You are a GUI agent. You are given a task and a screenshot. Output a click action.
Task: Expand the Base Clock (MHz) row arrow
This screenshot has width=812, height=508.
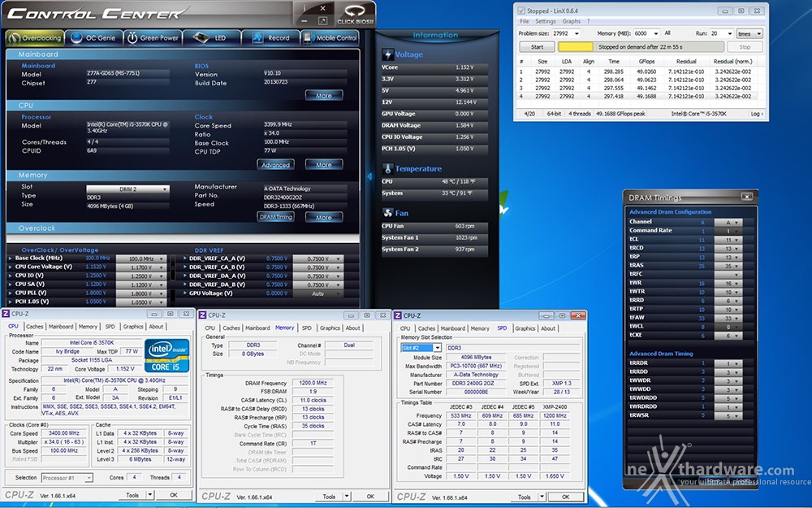coord(11,258)
